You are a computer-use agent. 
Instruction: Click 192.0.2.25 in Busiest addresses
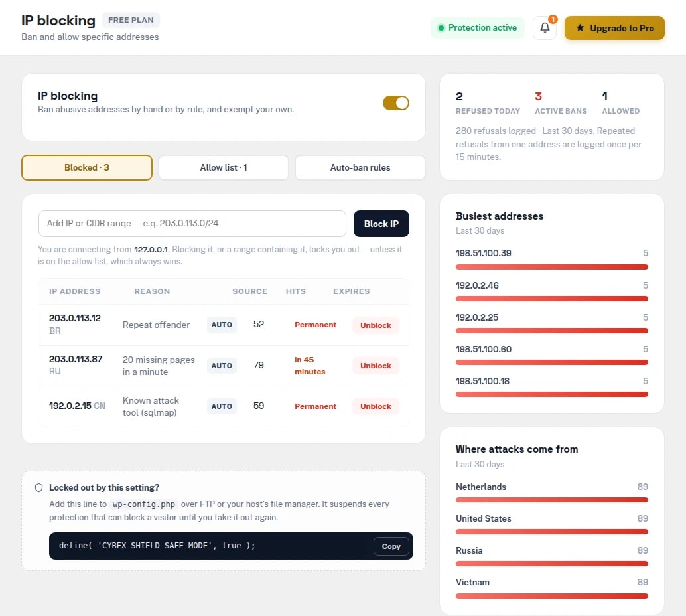tap(477, 317)
